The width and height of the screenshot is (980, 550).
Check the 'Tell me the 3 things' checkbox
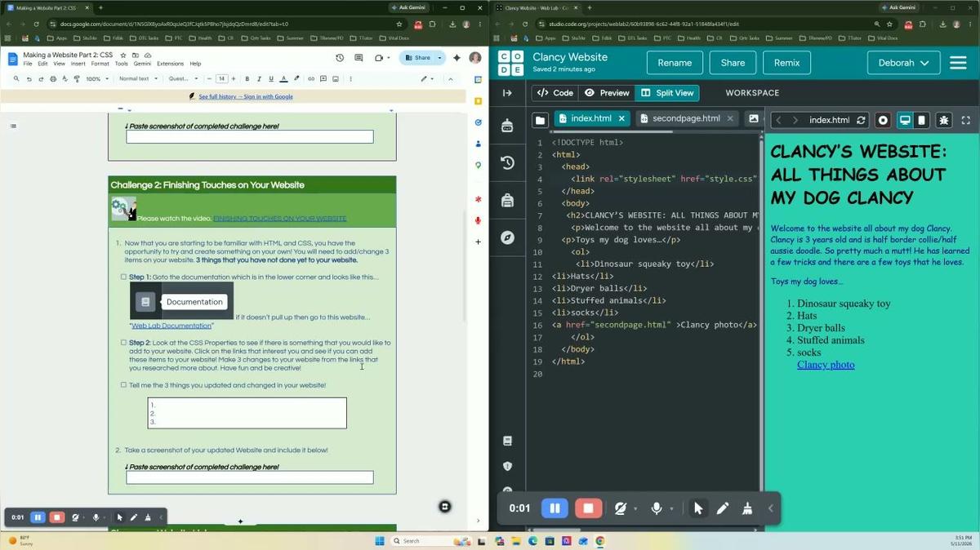(123, 384)
